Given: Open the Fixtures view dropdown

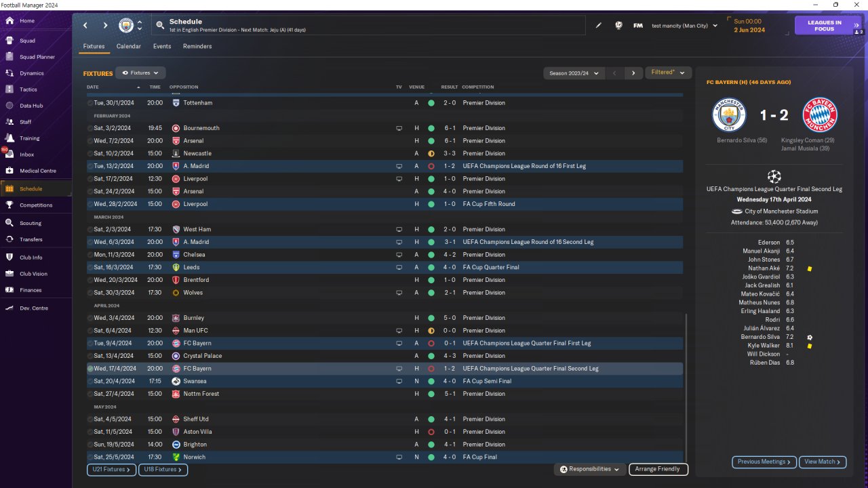Looking at the screenshot, I should coord(140,73).
